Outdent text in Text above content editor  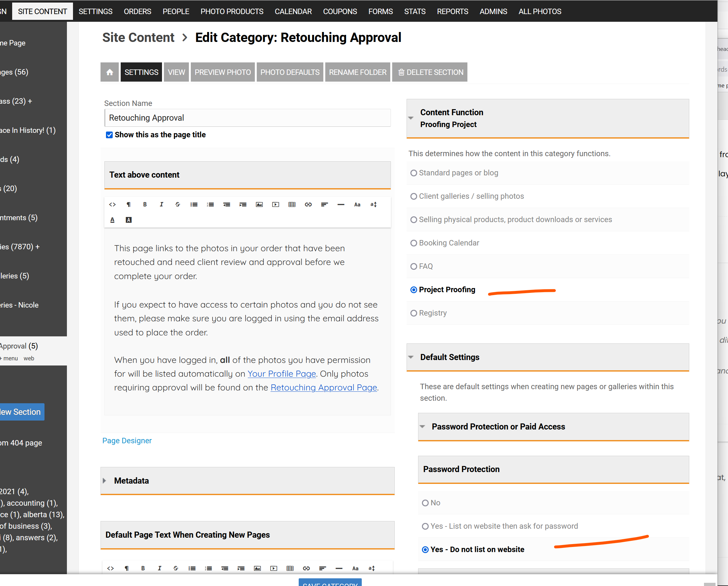227,205
